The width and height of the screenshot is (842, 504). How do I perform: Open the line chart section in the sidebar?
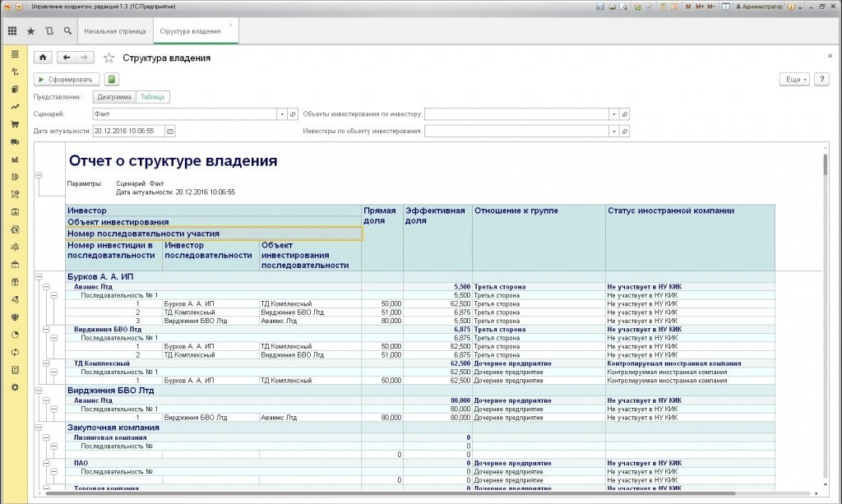[15, 107]
